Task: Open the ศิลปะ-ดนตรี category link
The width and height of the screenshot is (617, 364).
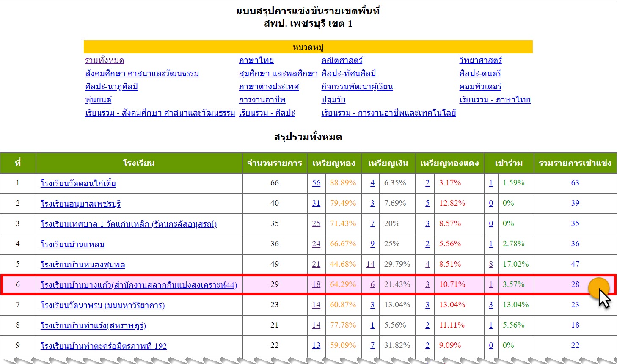Action: (x=480, y=74)
